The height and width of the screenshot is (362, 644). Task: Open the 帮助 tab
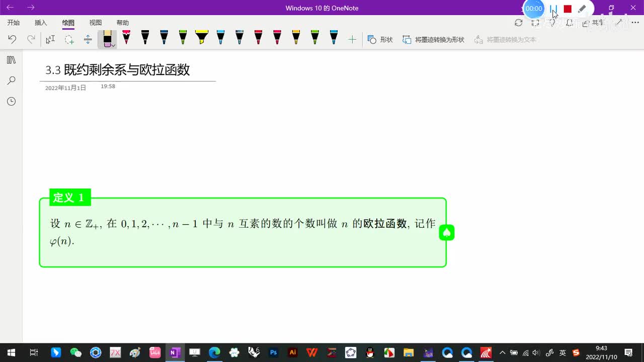tap(123, 23)
